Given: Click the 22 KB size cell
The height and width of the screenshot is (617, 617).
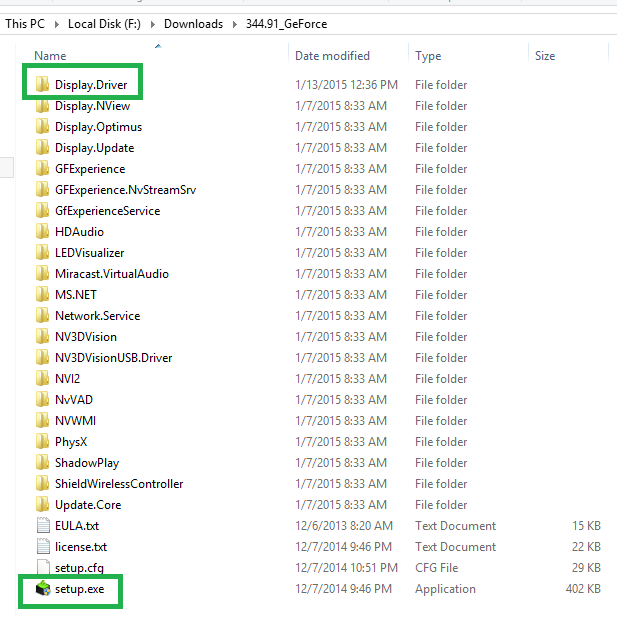Looking at the screenshot, I should 586,547.
